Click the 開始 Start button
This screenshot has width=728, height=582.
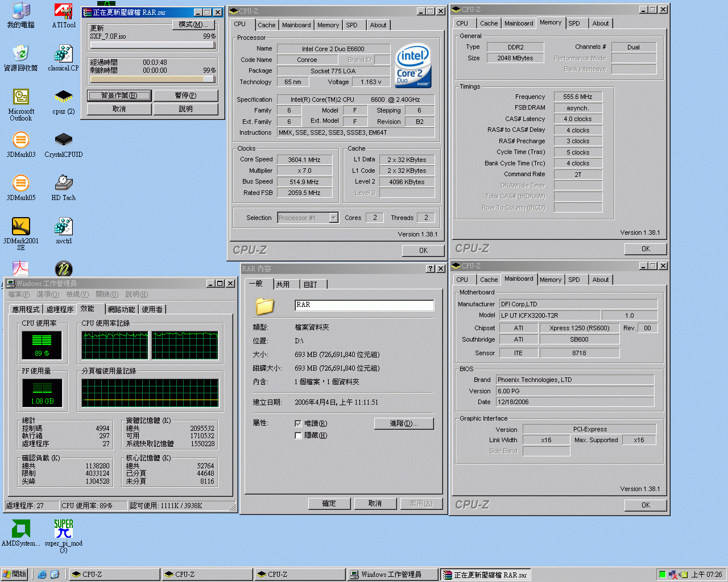[15, 575]
